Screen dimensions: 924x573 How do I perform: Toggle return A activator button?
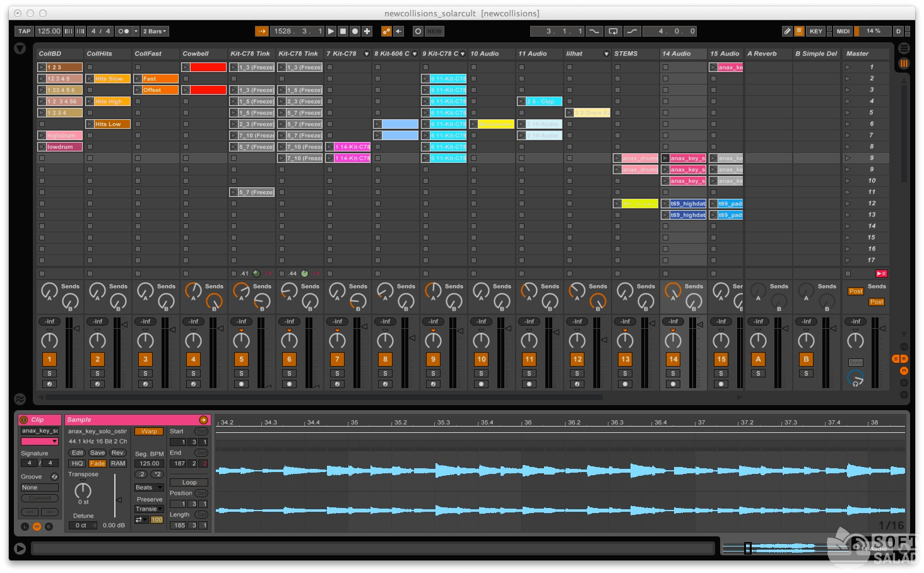(758, 359)
